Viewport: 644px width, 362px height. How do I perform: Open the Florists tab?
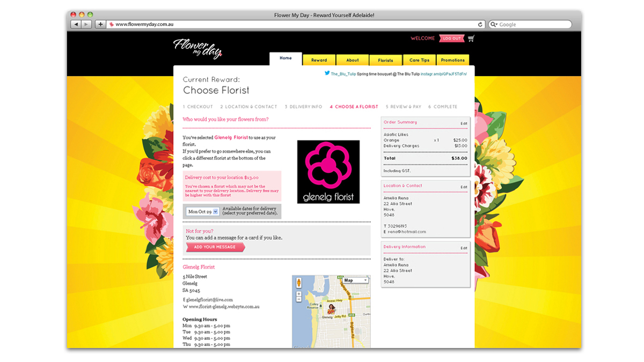pyautogui.click(x=385, y=60)
